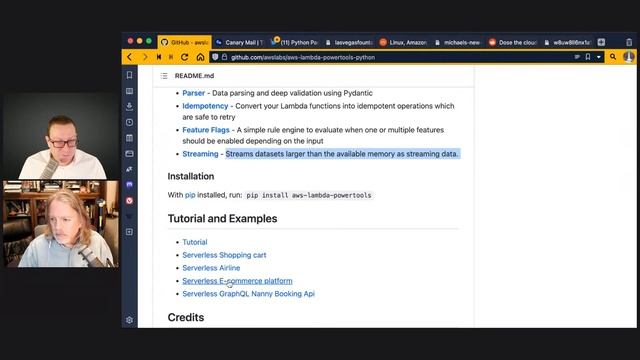This screenshot has height=360, width=640.
Task: Click the Credits heading
Action: (186, 318)
